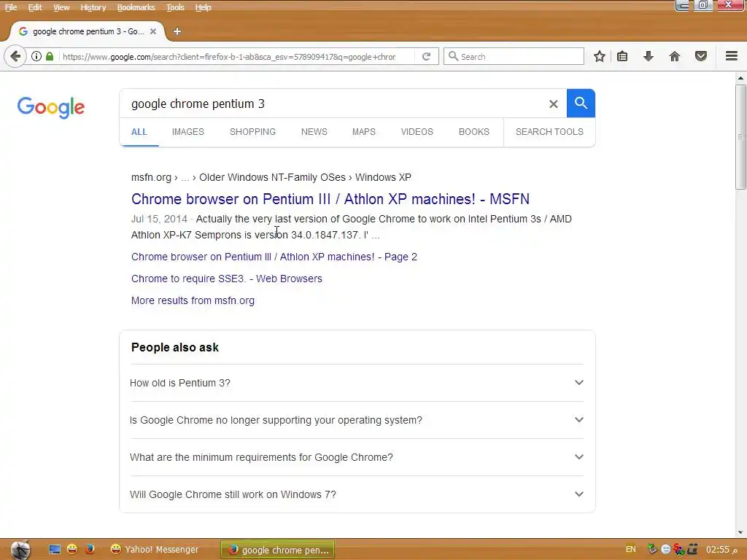Open the History menu
The width and height of the screenshot is (747, 560).
(x=93, y=7)
